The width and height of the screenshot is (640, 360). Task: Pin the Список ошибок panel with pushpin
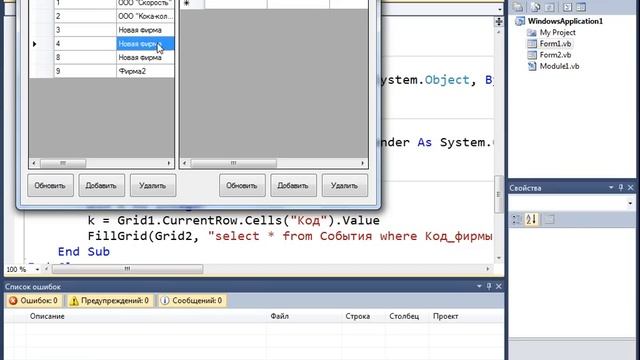(x=489, y=286)
